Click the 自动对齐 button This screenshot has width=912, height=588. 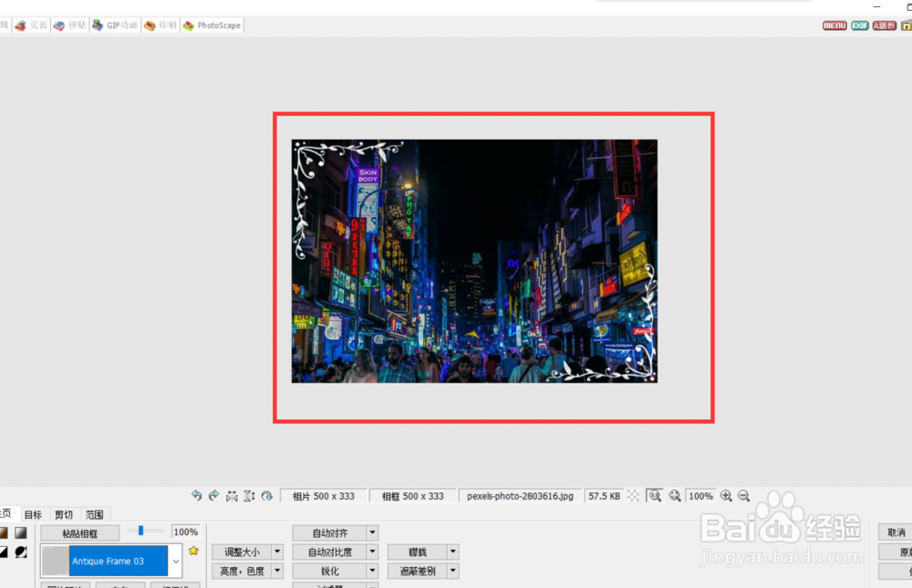click(x=330, y=532)
